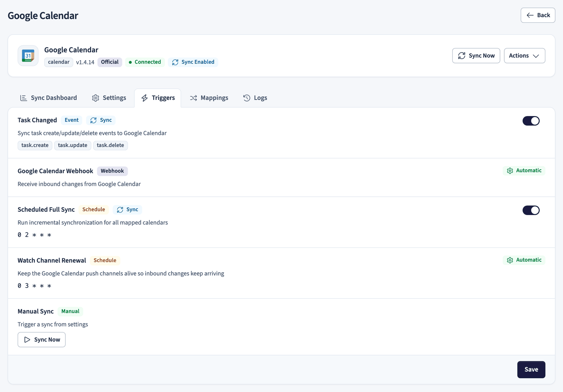Click the cron expression 0 3 * * *
Viewport: 563px width, 392px height.
pos(34,286)
